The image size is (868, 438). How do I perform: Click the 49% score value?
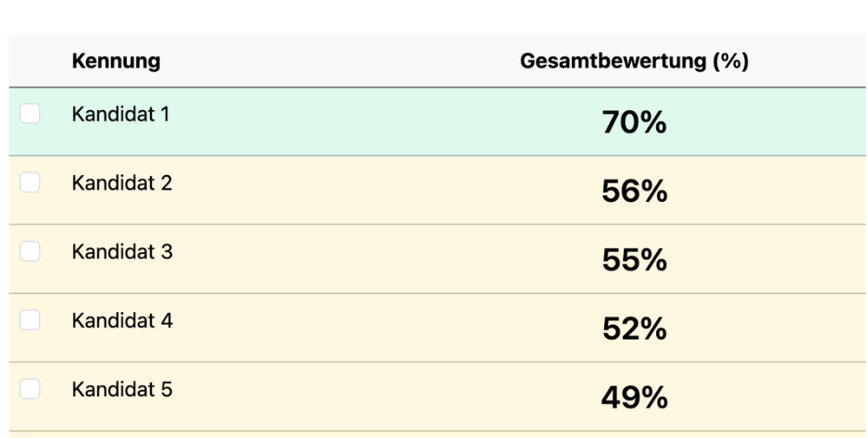coord(635,397)
